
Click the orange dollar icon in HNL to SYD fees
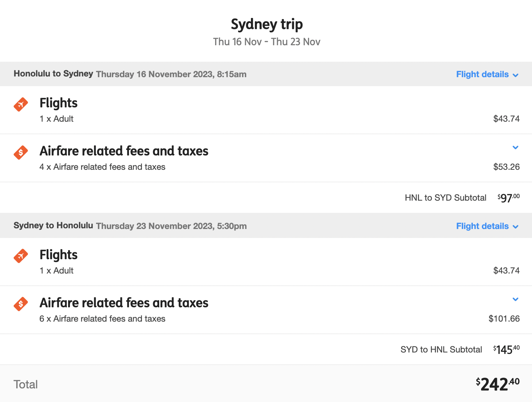21,153
